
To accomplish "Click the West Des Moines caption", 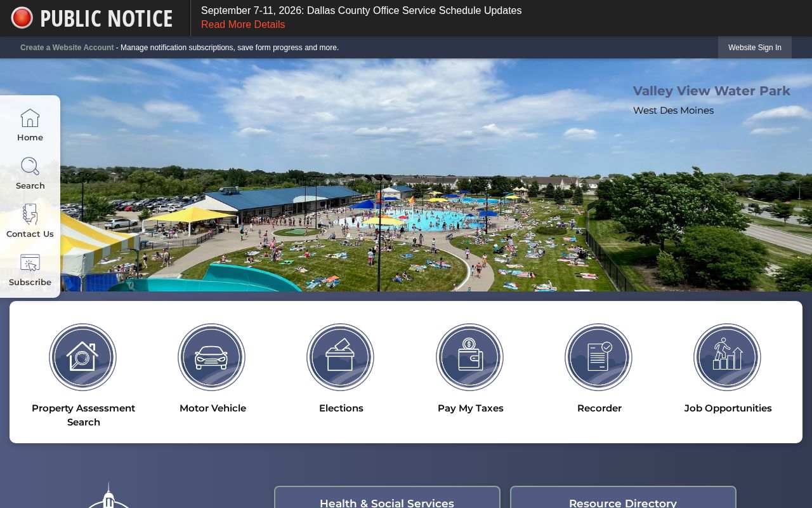I will 673,110.
